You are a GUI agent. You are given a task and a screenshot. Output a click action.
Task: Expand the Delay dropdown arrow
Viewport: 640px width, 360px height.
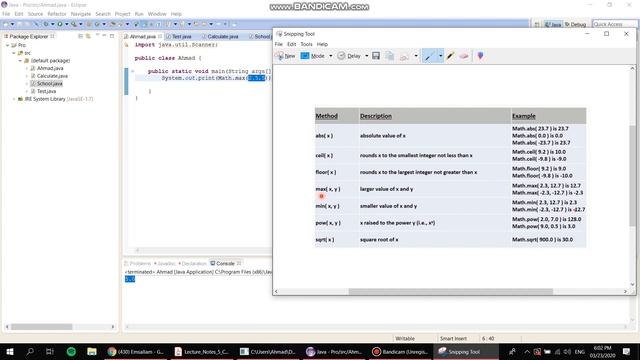click(367, 56)
